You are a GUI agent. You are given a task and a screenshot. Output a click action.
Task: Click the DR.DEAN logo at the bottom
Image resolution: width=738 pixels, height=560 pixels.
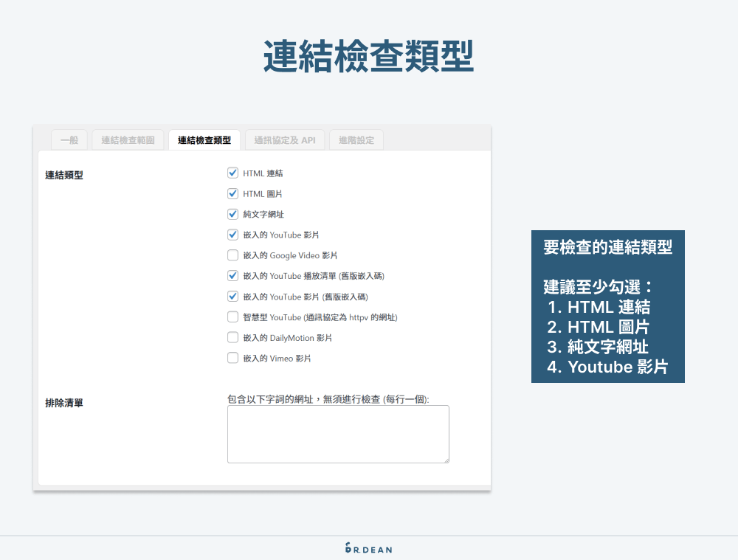(368, 548)
